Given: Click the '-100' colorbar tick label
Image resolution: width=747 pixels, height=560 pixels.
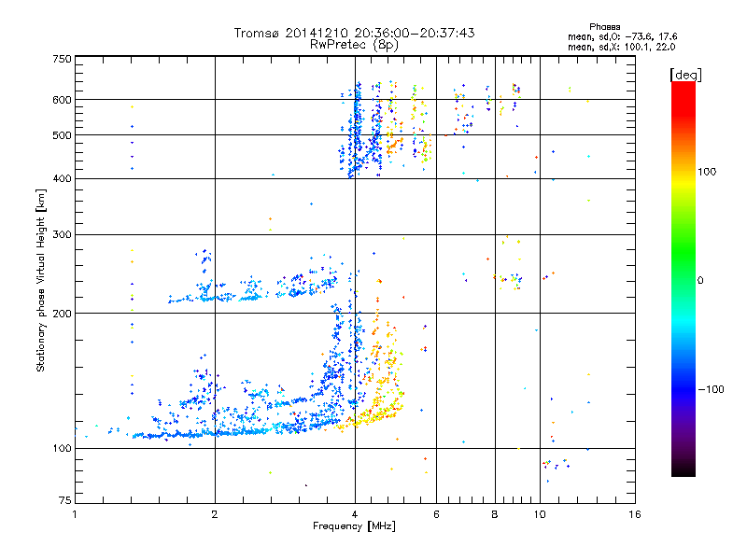Looking at the screenshot, I should click(x=711, y=389).
